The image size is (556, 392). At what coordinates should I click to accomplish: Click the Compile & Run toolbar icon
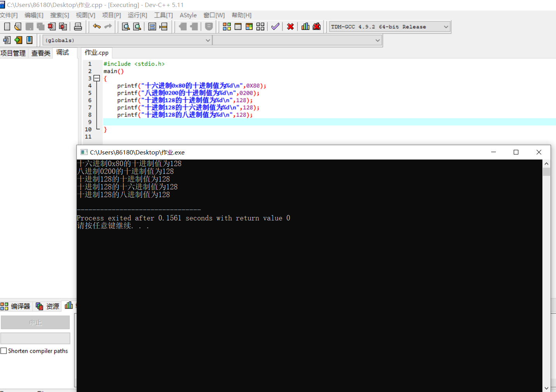(x=249, y=26)
